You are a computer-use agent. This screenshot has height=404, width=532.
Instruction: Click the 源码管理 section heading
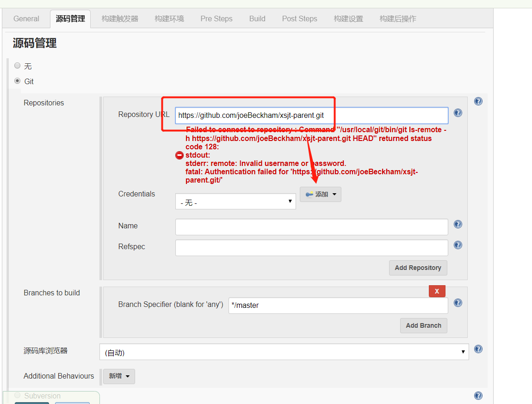pyautogui.click(x=35, y=43)
